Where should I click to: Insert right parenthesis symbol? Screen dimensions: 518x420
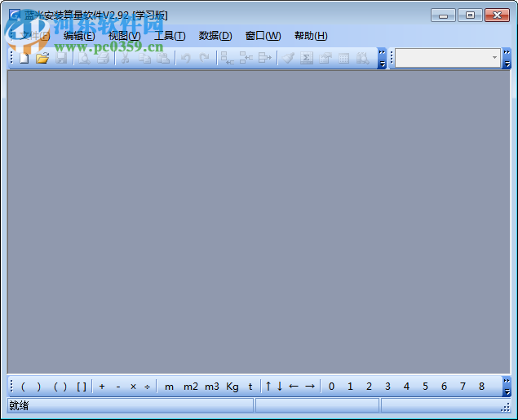(39, 387)
